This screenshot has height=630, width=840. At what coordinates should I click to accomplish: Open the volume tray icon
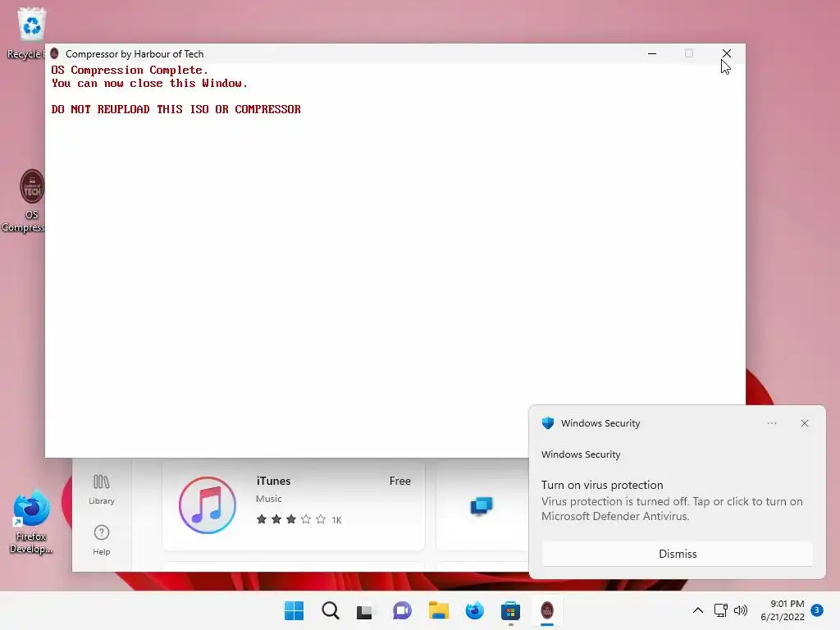click(x=741, y=610)
